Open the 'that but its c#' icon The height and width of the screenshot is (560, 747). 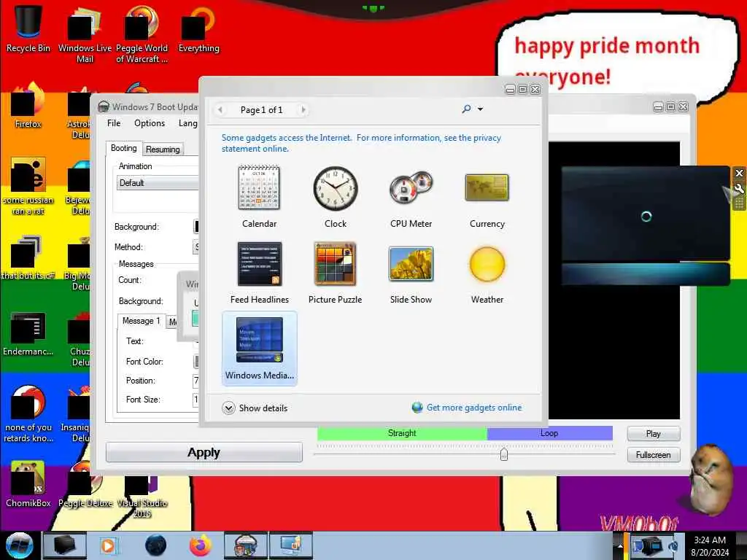point(28,257)
